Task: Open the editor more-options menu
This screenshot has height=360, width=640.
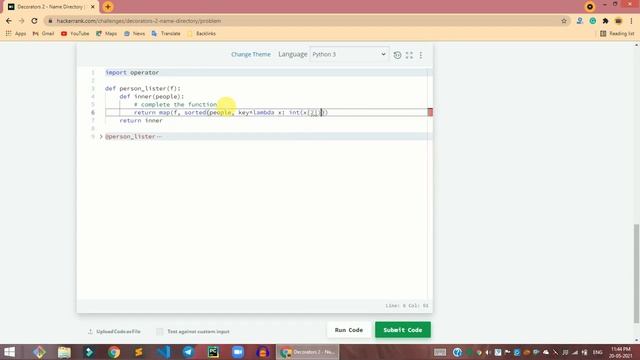Action: pos(421,55)
